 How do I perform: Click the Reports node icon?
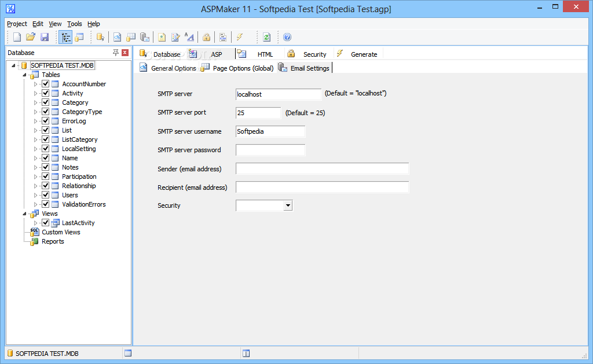click(34, 241)
